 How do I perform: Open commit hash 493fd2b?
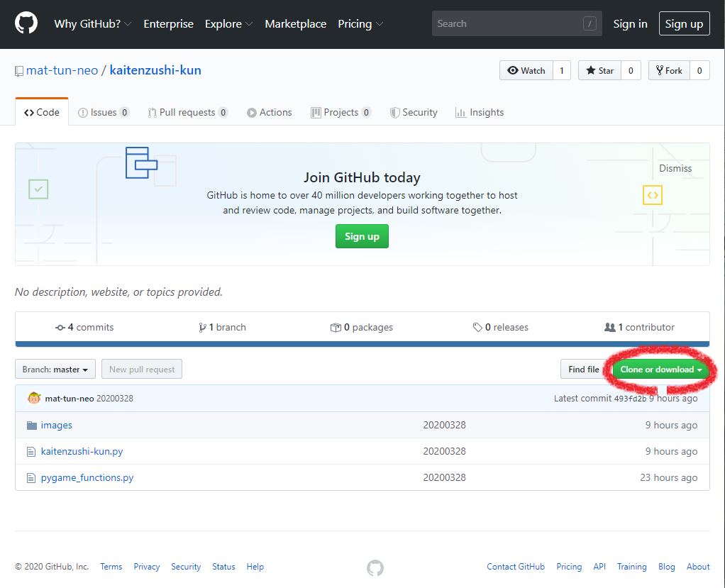tap(630, 399)
